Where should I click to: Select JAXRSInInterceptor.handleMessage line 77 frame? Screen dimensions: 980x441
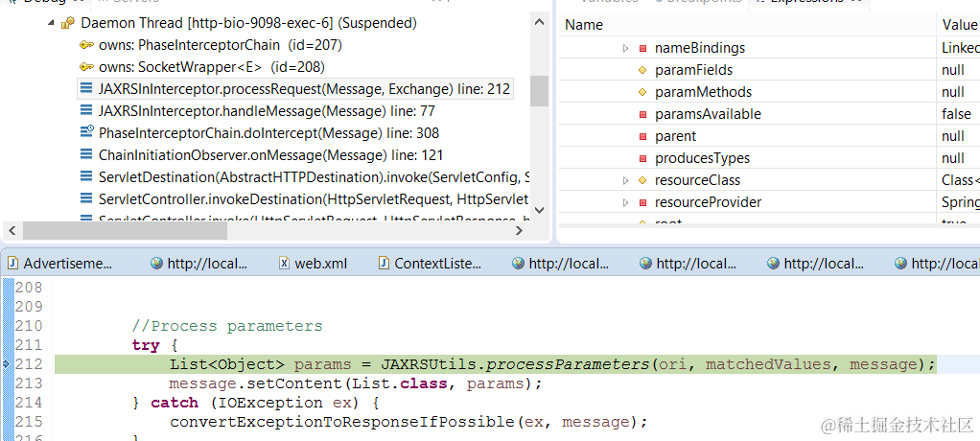tap(267, 111)
